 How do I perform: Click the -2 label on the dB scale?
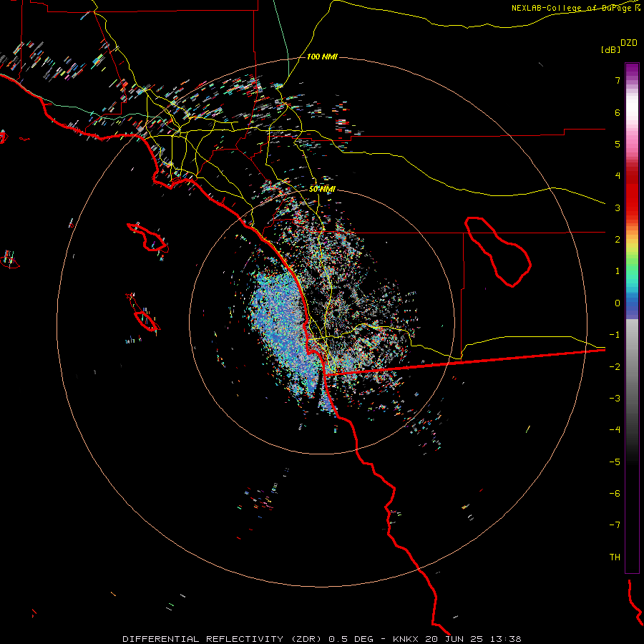[x=615, y=367]
